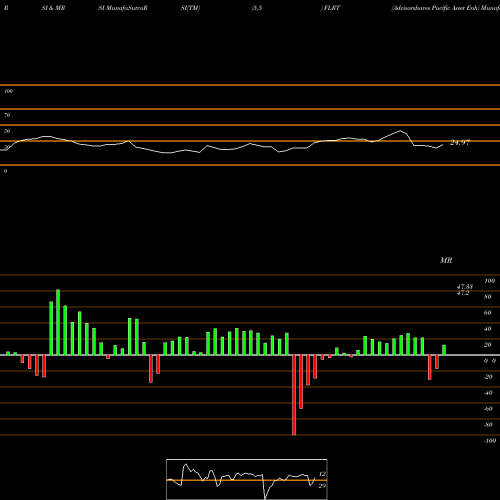
Task: Click the longest red MR histogram bar
Action: pos(294,395)
